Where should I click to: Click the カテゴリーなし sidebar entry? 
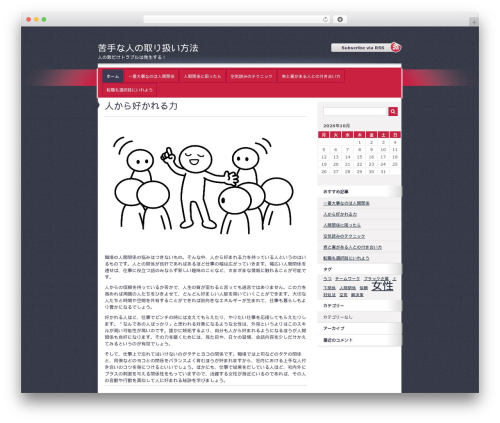pos(338,317)
